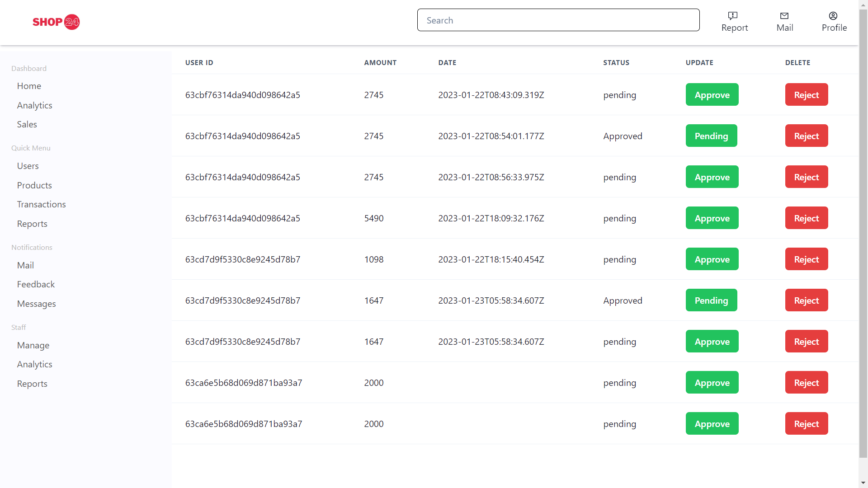Approve the first 2745 transaction
868x488 pixels.
click(712, 95)
